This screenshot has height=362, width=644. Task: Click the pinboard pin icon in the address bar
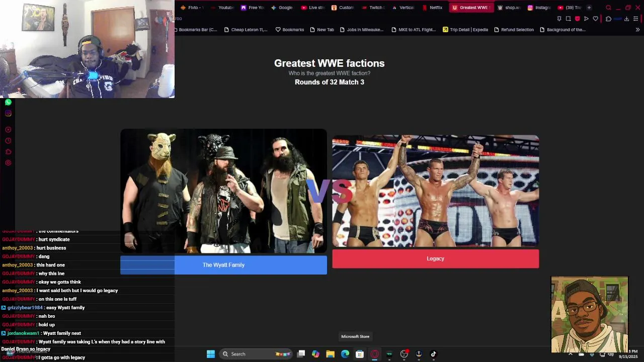click(559, 19)
